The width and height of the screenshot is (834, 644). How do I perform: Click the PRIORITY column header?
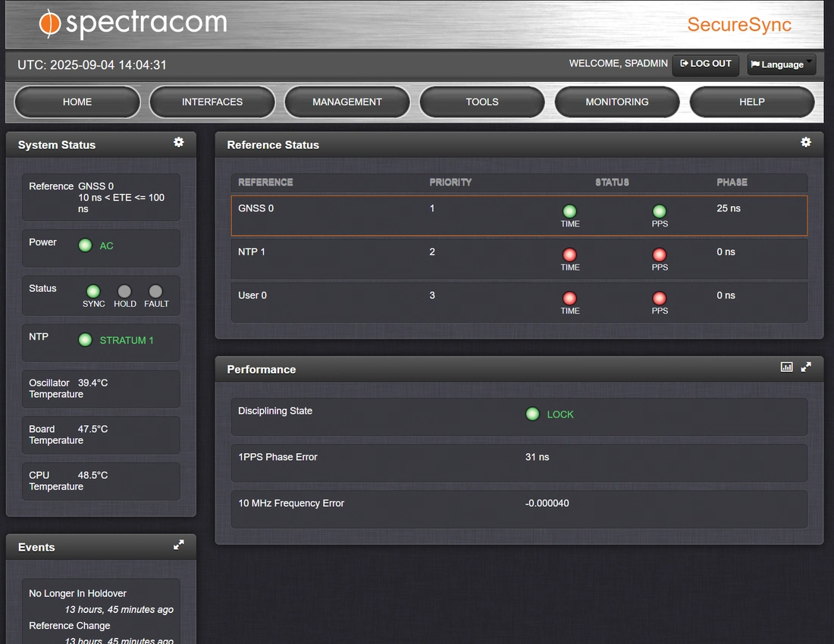[450, 183]
